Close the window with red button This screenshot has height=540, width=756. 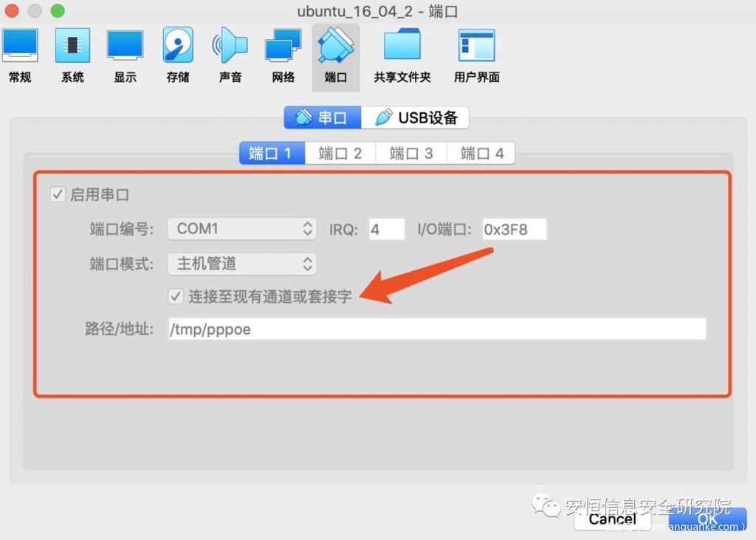click(x=12, y=10)
